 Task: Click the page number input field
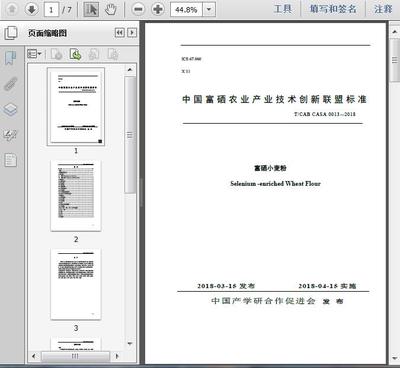coord(51,10)
